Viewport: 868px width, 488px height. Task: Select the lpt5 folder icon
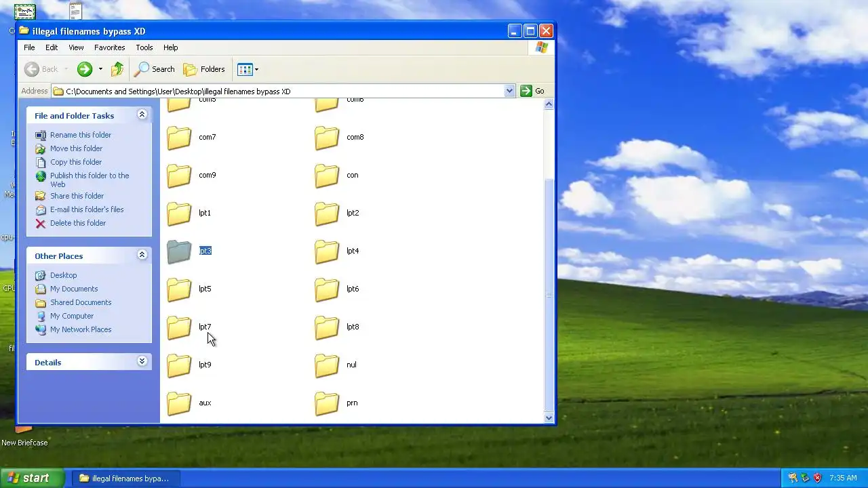[179, 289]
